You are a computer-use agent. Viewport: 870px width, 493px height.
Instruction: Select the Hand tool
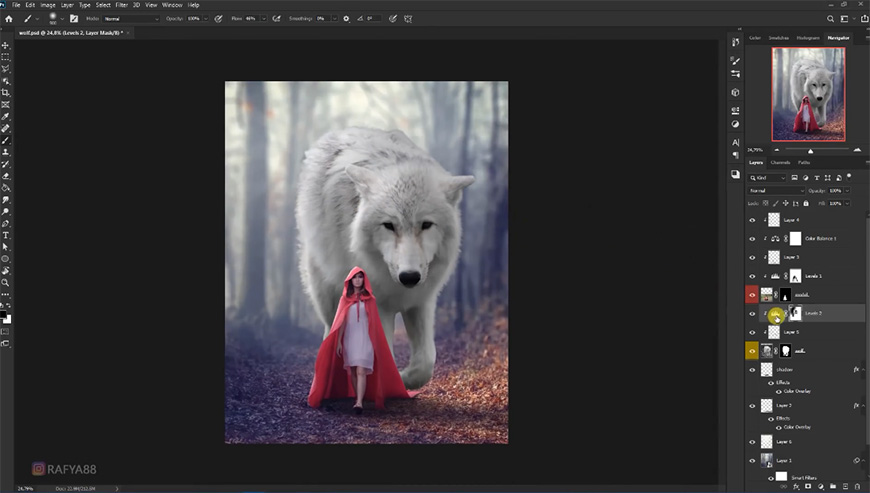tap(6, 271)
